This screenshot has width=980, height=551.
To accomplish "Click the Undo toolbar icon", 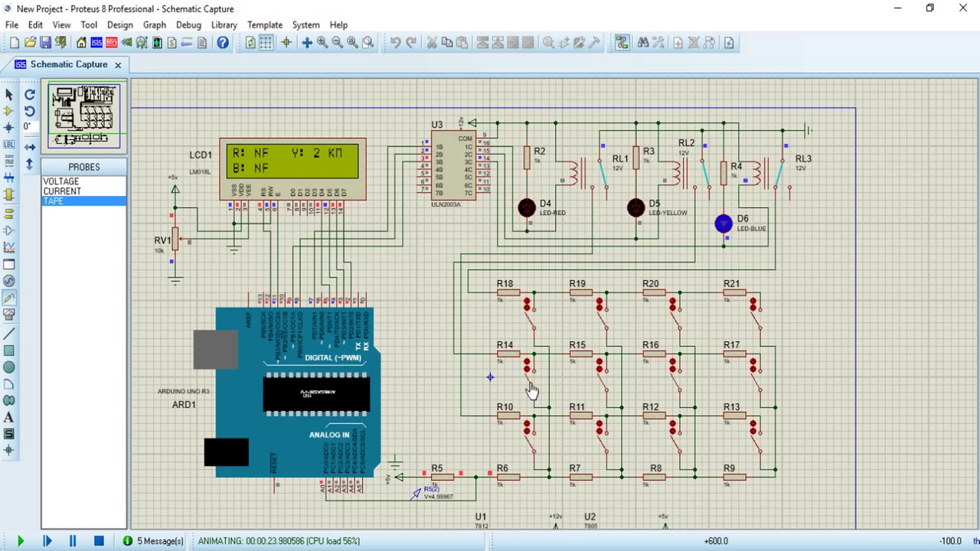I will tap(395, 43).
